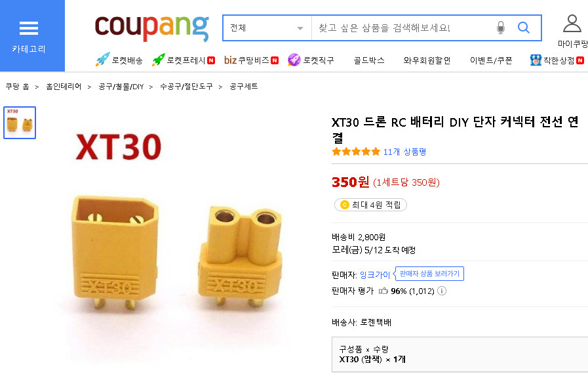
Task: Click the 로켓프레시 green rocket icon
Action: pos(158,60)
